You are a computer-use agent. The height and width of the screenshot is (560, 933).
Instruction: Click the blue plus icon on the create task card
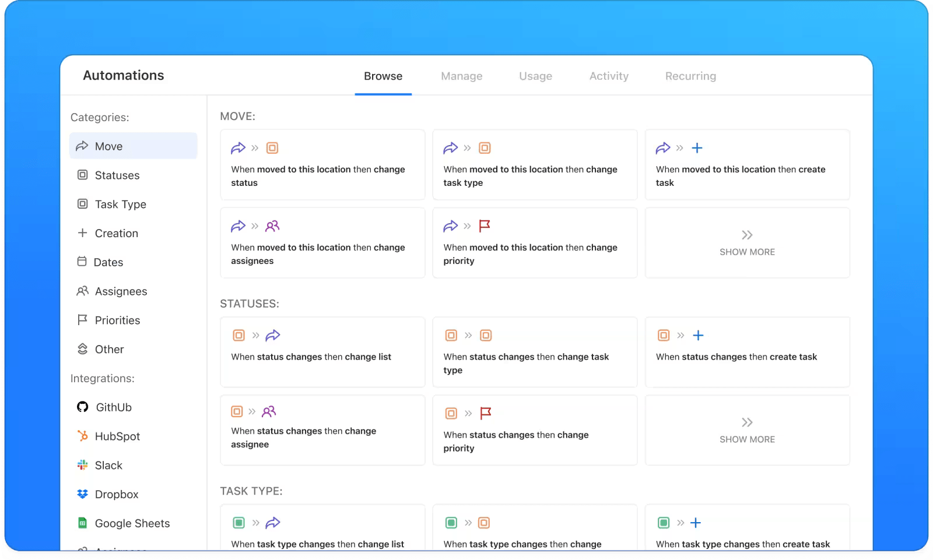pyautogui.click(x=697, y=148)
